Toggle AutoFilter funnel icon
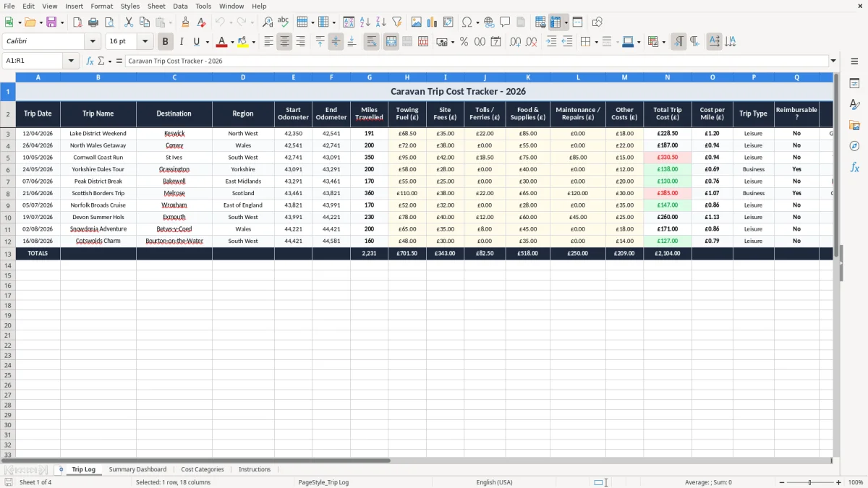This screenshot has height=488, width=868. (396, 22)
